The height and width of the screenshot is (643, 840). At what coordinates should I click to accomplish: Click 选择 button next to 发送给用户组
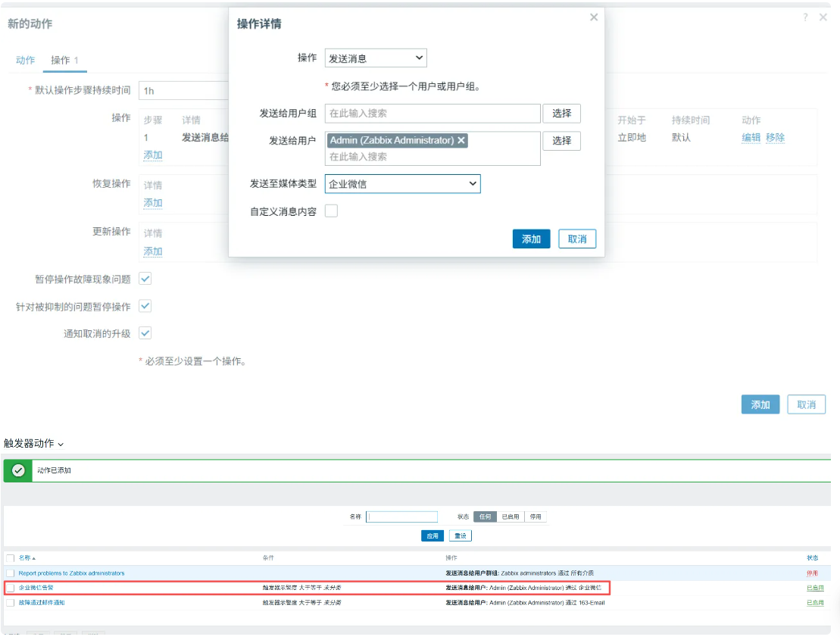(x=561, y=114)
